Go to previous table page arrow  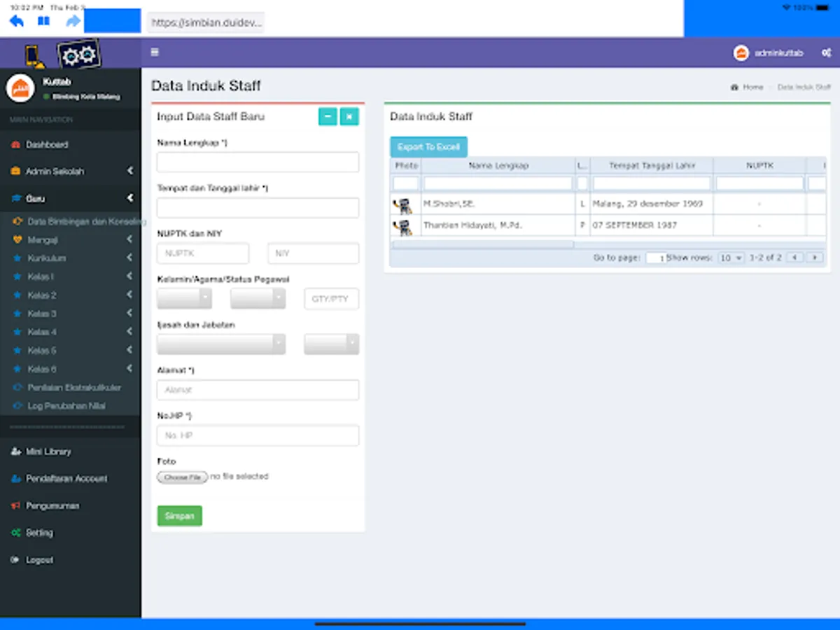coord(794,258)
